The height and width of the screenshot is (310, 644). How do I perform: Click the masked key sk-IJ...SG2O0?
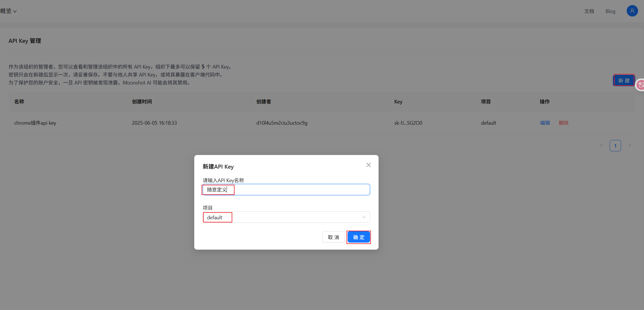point(408,123)
